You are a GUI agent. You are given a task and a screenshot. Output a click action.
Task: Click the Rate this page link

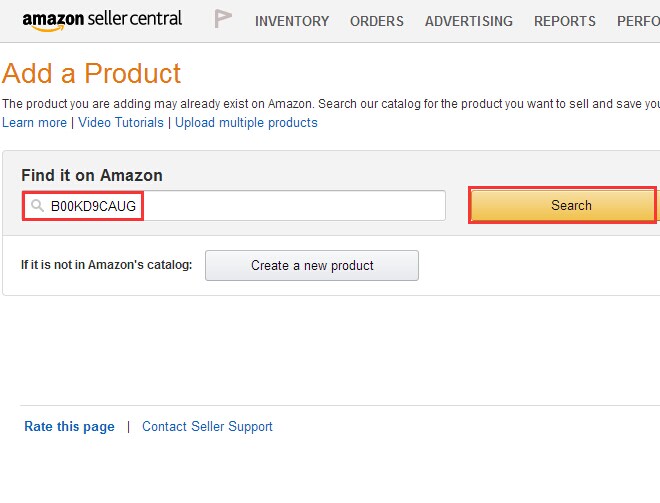tap(69, 426)
